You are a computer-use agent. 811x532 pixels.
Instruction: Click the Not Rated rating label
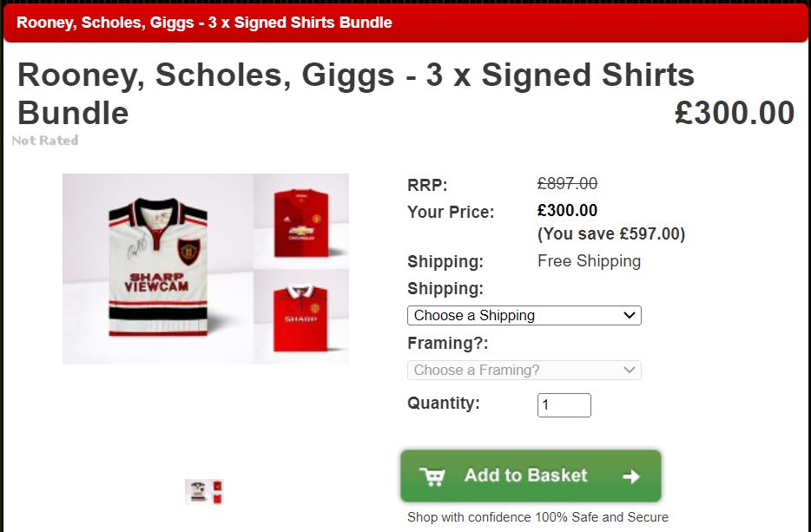pos(45,141)
